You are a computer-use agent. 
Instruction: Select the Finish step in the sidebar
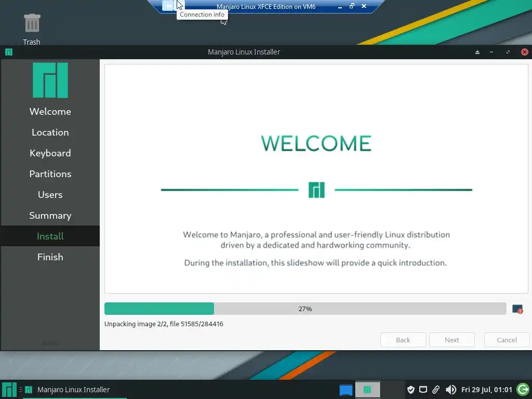point(50,257)
